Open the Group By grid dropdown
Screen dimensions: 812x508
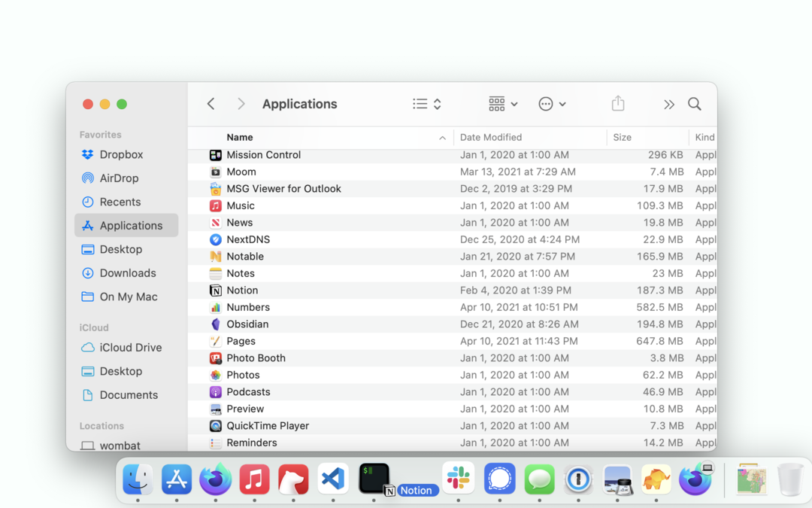coord(503,104)
